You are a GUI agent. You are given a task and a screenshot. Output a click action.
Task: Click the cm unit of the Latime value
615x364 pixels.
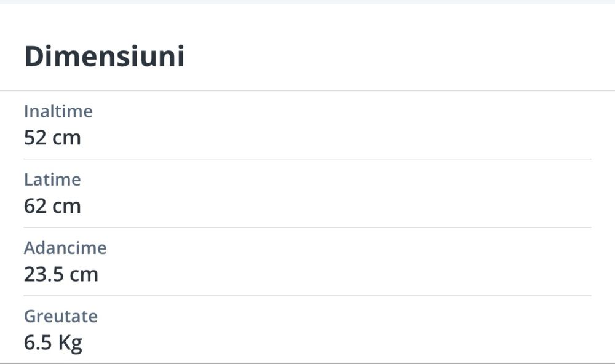66,206
